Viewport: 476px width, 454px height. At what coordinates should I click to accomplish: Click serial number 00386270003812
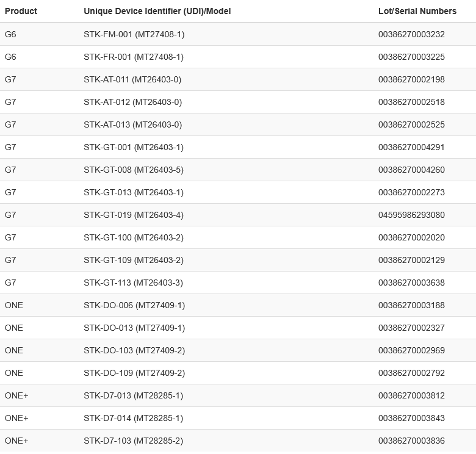411,395
